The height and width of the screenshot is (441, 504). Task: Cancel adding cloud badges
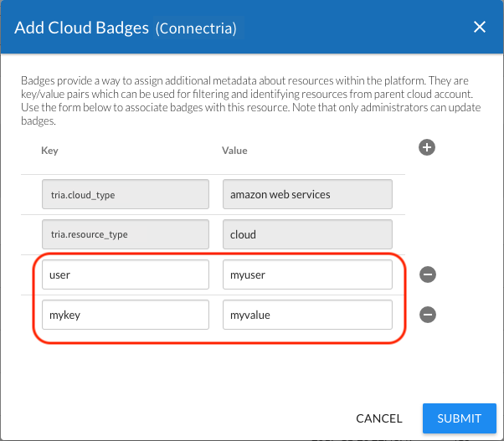click(x=379, y=418)
